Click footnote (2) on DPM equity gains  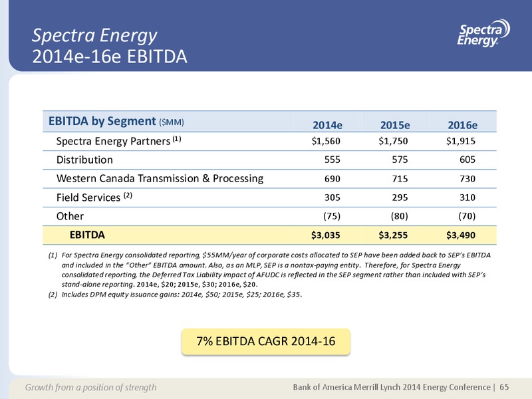coord(175,295)
